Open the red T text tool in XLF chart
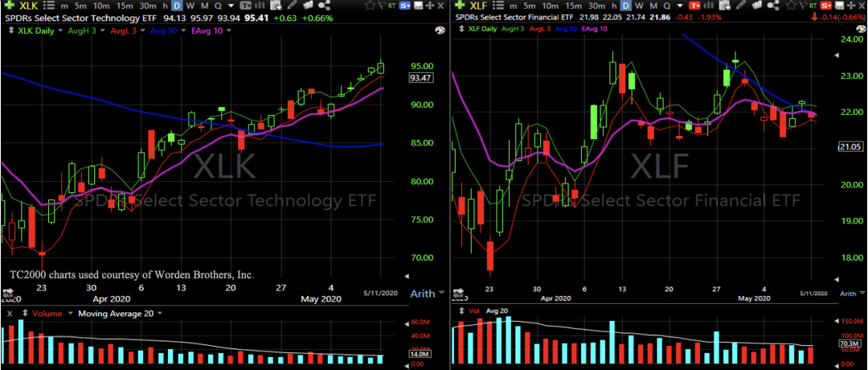Screen dimensions: 868x370 click(x=694, y=6)
